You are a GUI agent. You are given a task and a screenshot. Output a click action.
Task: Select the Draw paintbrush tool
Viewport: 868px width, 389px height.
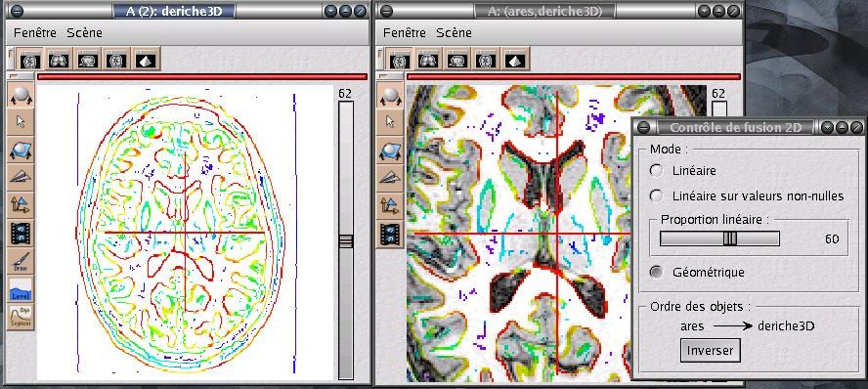pyautogui.click(x=22, y=261)
